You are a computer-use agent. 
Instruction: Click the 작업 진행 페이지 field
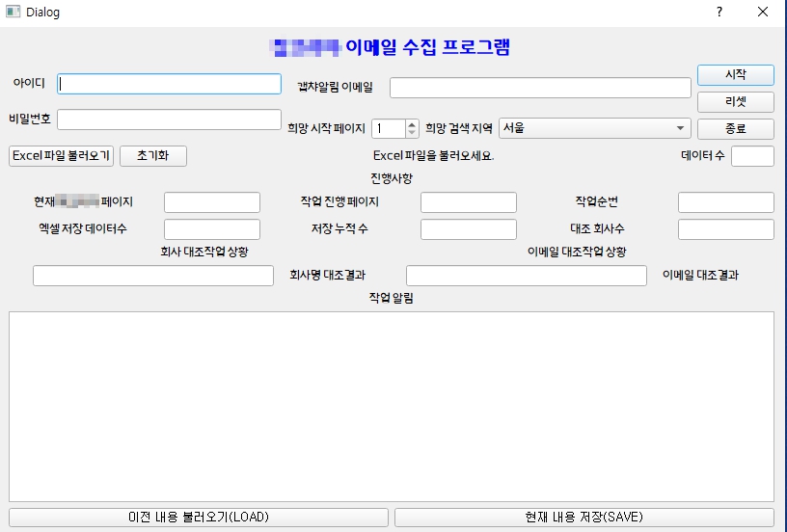click(x=469, y=202)
